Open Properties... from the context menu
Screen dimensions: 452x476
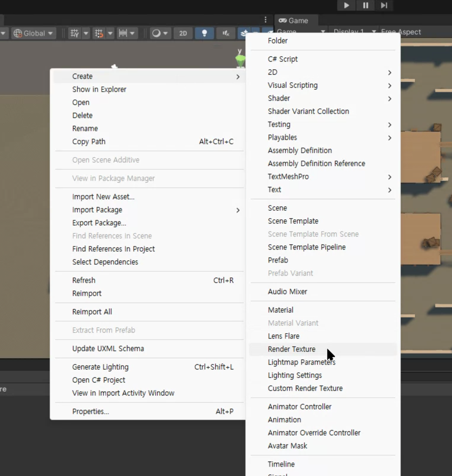point(150,411)
